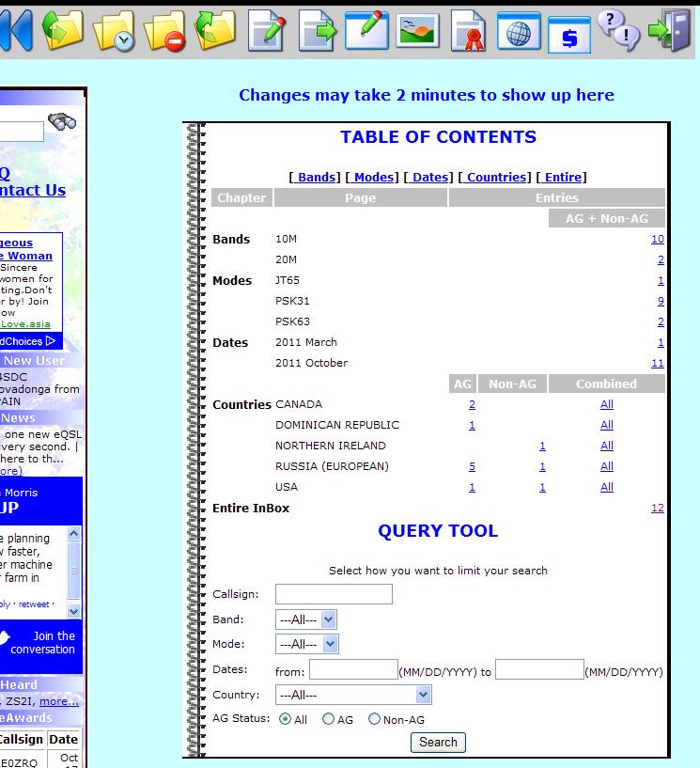The height and width of the screenshot is (768, 700).
Task: Jump to the Dates section link
Action: tap(429, 177)
